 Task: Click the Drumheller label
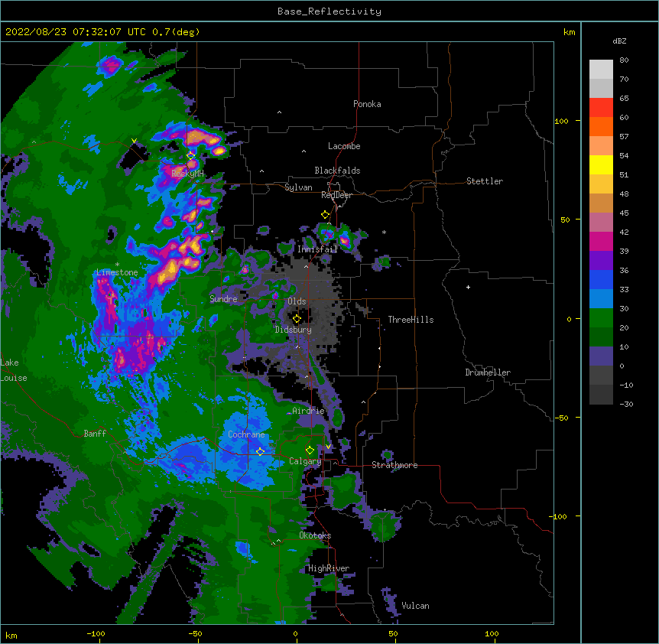coord(488,372)
